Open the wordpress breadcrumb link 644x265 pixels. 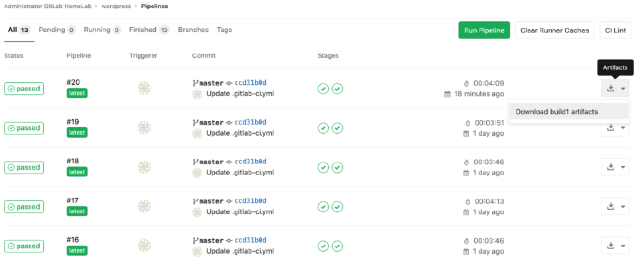pos(115,6)
